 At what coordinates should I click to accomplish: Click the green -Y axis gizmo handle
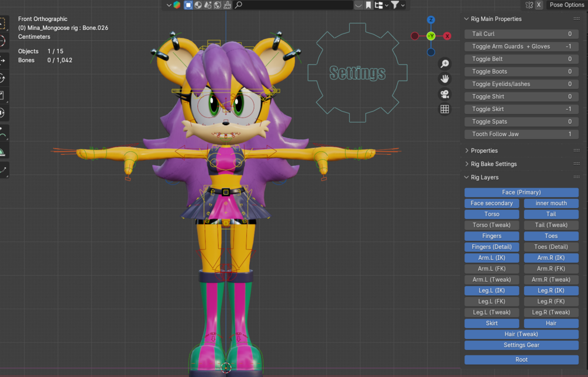[431, 36]
